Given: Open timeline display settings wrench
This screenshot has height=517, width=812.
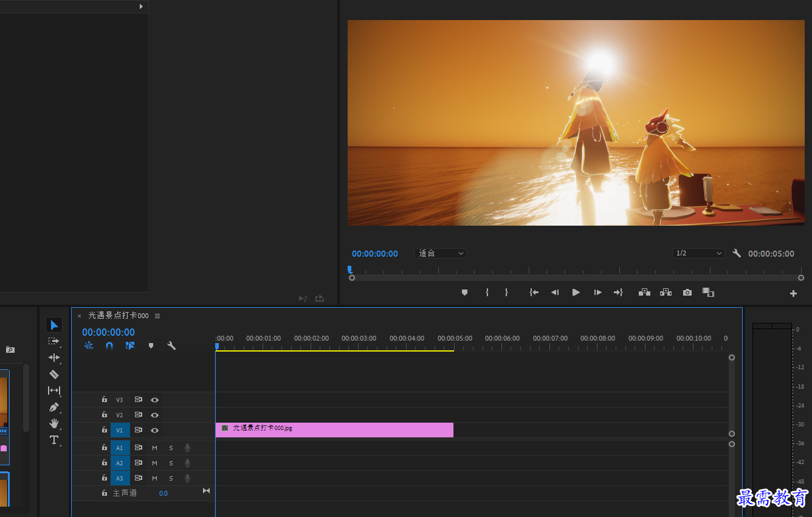Looking at the screenshot, I should pyautogui.click(x=171, y=345).
